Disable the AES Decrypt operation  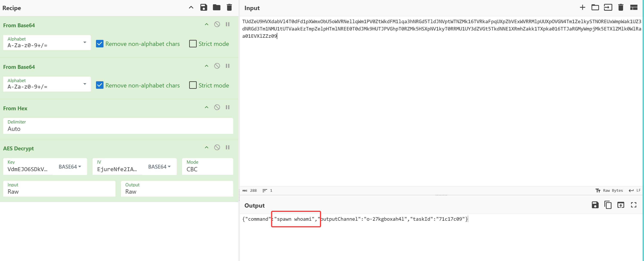pos(217,147)
